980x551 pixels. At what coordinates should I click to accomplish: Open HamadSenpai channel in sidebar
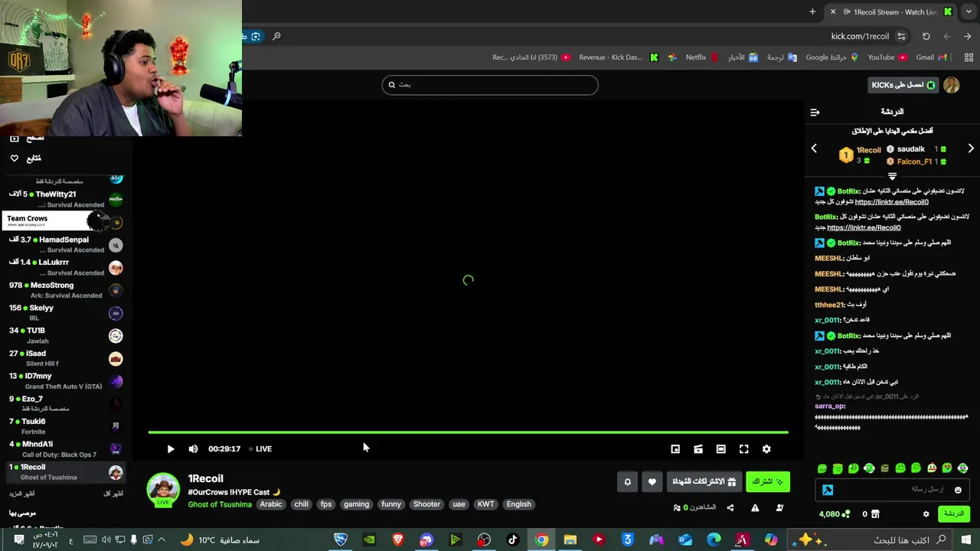(x=65, y=244)
